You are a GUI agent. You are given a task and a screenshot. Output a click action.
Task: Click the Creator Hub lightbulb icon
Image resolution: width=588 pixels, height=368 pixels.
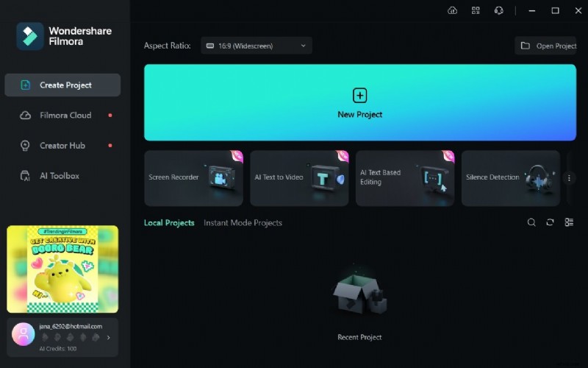tap(25, 145)
